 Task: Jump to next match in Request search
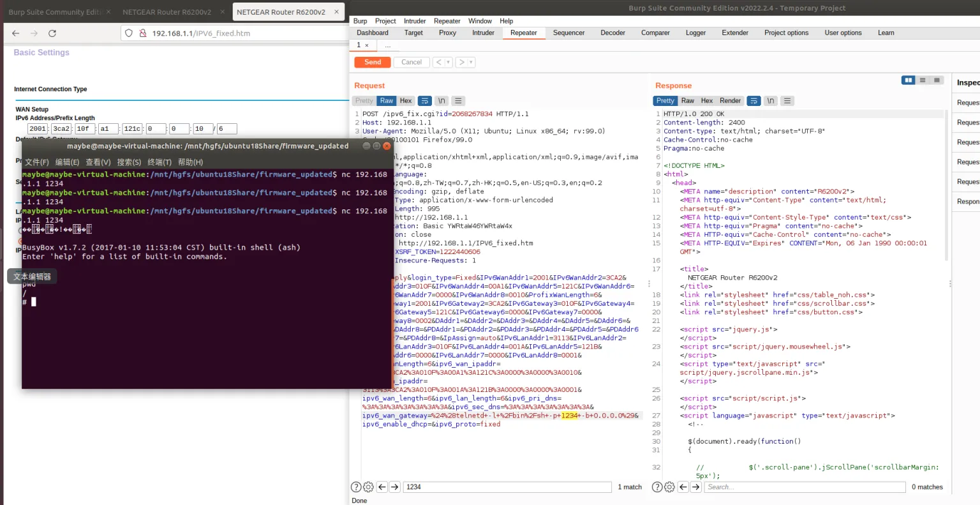[395, 487]
